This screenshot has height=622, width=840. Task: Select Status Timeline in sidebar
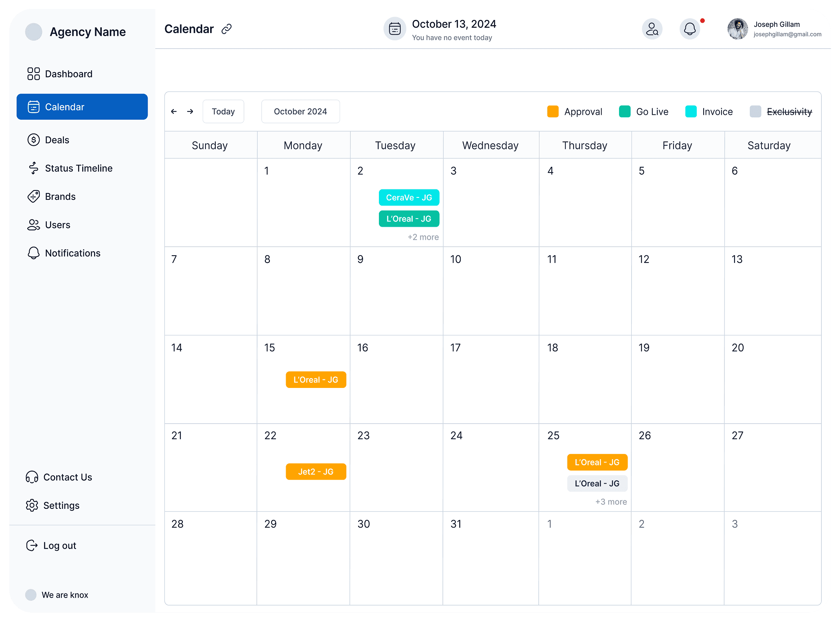79,168
